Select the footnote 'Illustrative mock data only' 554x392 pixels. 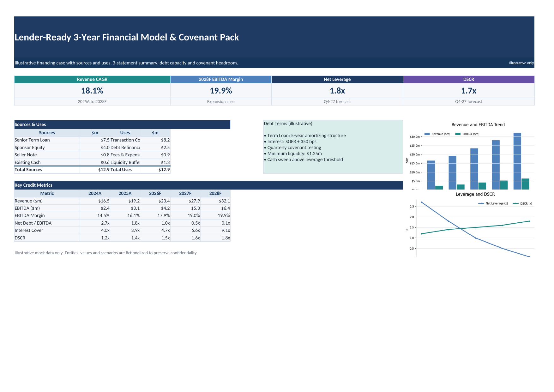106,253
